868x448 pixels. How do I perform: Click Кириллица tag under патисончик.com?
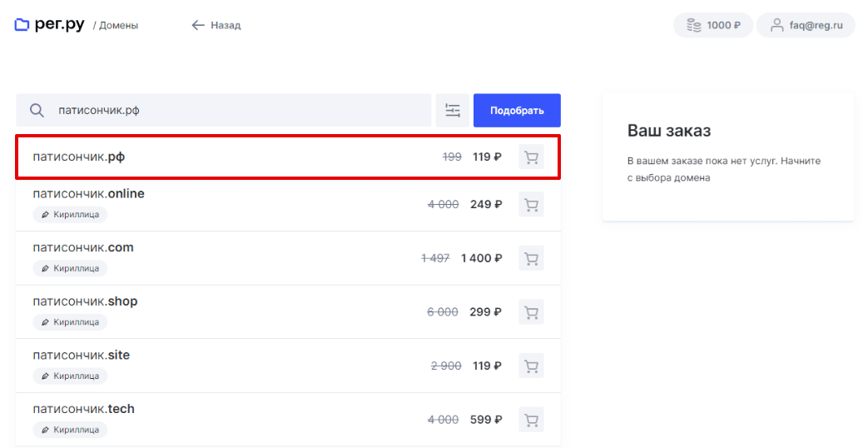(x=71, y=268)
